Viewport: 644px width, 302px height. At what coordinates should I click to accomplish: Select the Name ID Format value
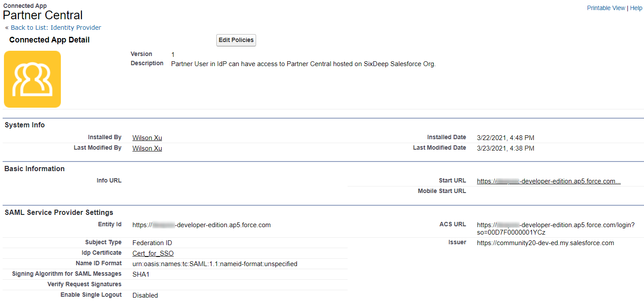[215, 263]
